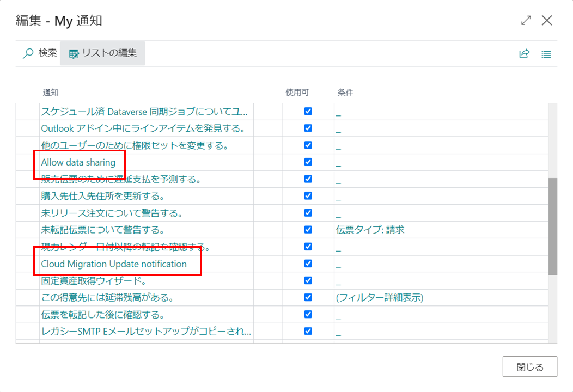Open 未リリース注文について警告する link
Viewport: 573px width, 392px height.
point(112,213)
